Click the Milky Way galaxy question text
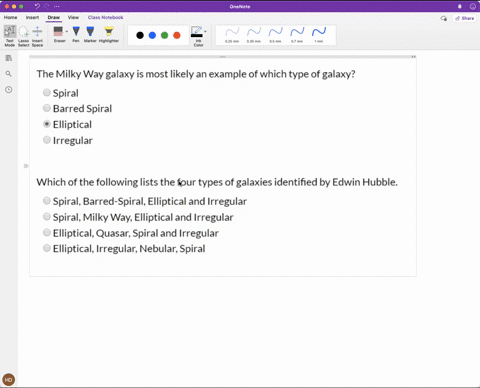Screen dimensions: 480x388 tap(196, 74)
